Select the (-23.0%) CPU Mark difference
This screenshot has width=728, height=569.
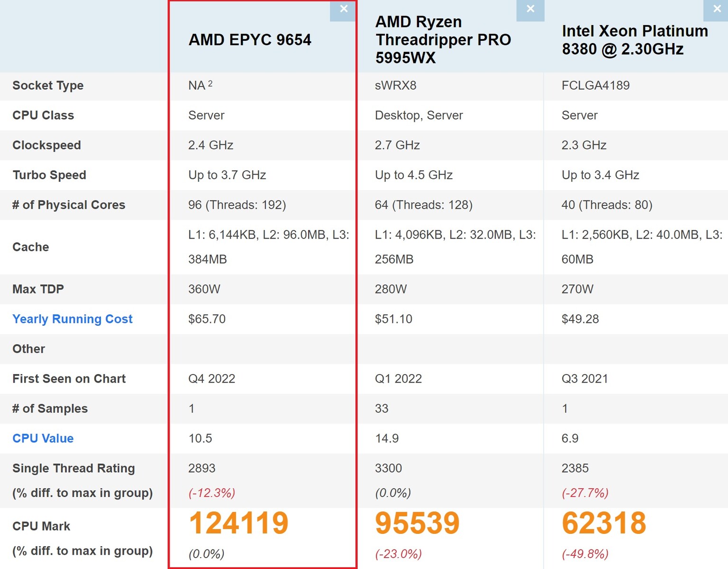[x=398, y=554]
